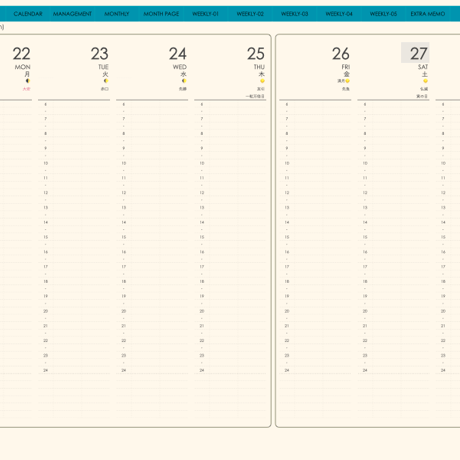Screen dimensions: 460x460
Task: Switch to the MONTHLY tab
Action: coord(117,14)
